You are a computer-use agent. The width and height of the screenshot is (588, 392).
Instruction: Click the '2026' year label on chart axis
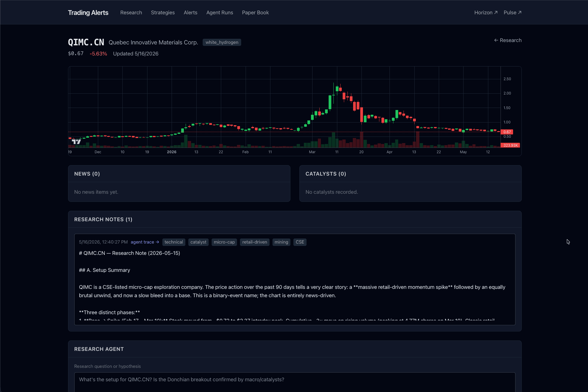(172, 152)
